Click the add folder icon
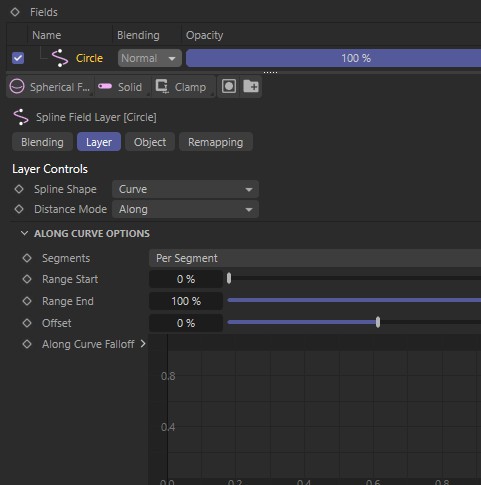The image size is (481, 485). (x=251, y=86)
